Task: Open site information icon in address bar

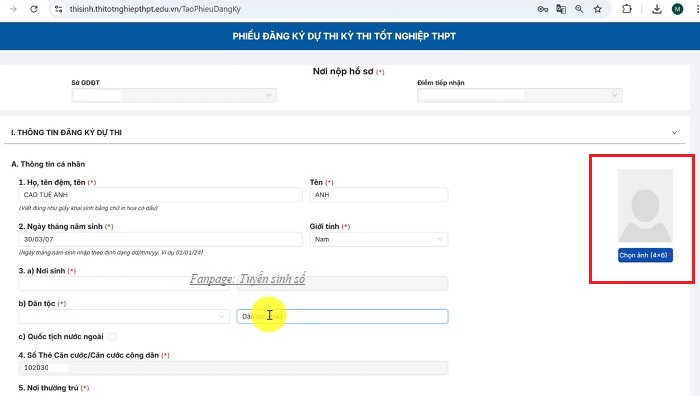Action: pyautogui.click(x=58, y=9)
